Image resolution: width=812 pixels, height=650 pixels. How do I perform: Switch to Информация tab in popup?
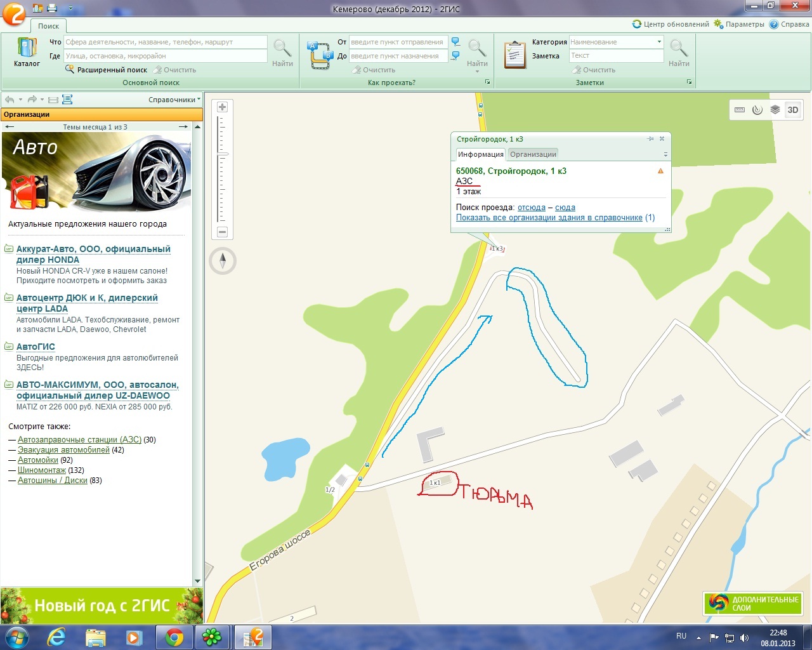(480, 154)
